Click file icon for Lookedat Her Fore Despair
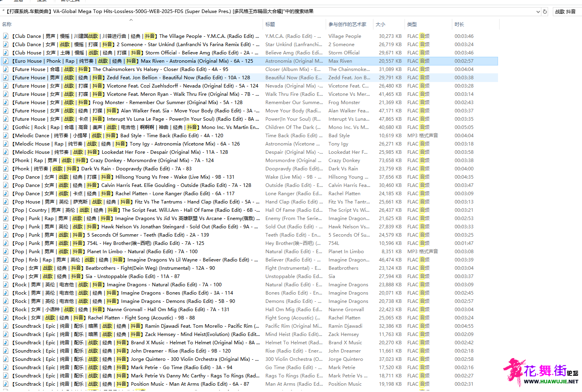Image resolution: width=582 pixels, height=392 pixels. point(6,152)
